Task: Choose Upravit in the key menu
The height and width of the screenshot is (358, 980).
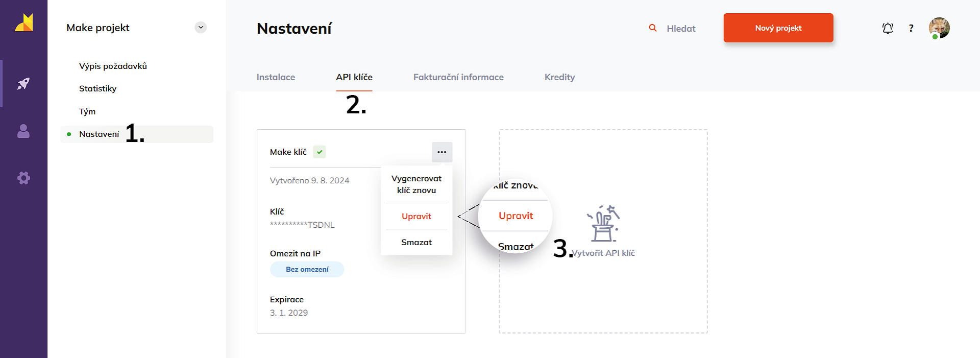Action: click(416, 217)
